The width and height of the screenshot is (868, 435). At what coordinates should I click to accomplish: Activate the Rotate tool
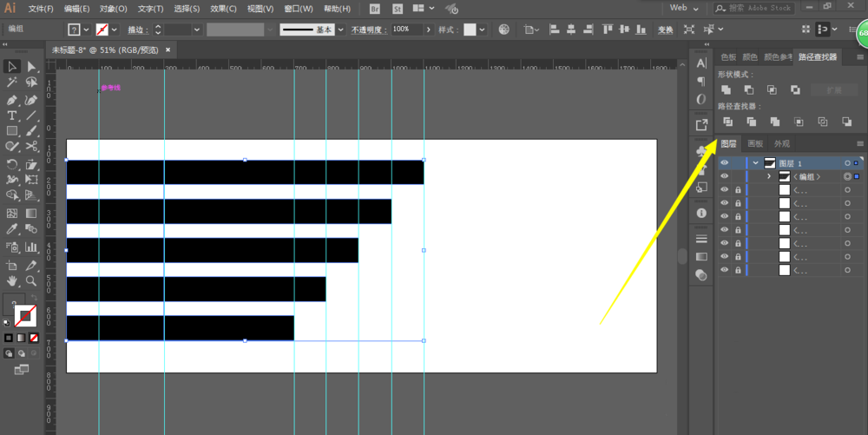tap(11, 164)
